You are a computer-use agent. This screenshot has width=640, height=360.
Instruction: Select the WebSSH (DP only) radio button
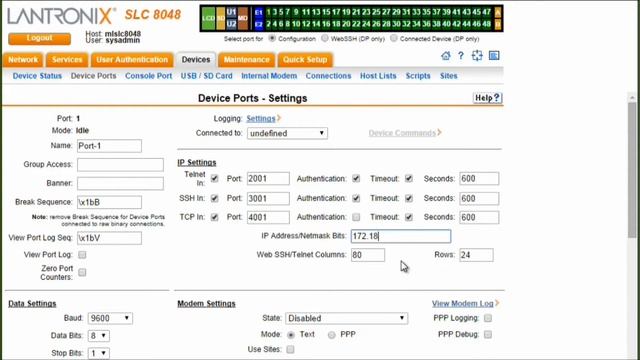(324, 38)
